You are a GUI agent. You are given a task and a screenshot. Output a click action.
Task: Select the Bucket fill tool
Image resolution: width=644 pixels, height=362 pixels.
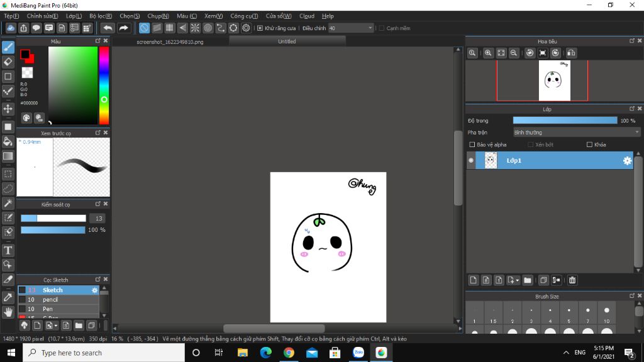click(x=8, y=141)
